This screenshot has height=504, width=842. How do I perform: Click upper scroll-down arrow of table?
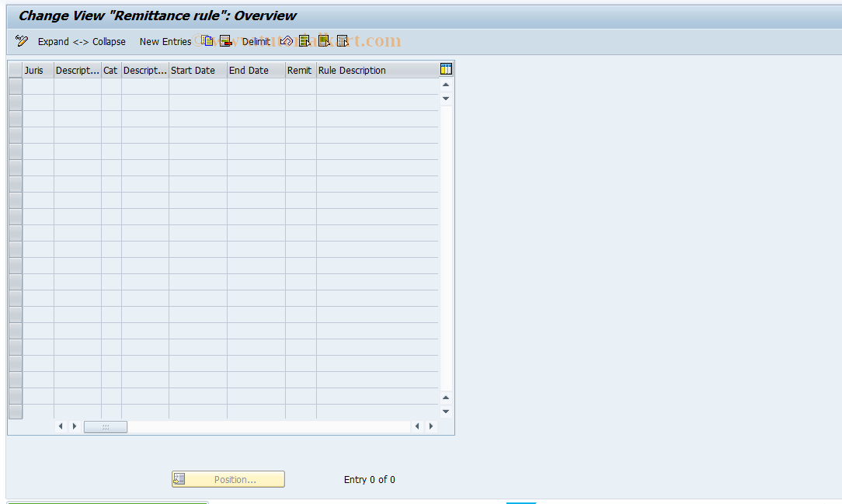pyautogui.click(x=446, y=99)
